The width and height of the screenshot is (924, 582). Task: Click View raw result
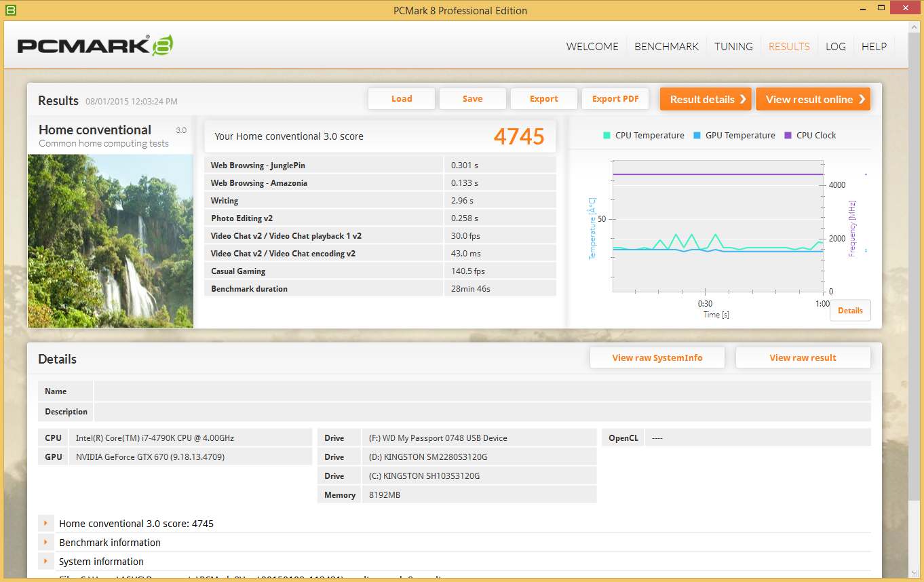[x=803, y=357]
